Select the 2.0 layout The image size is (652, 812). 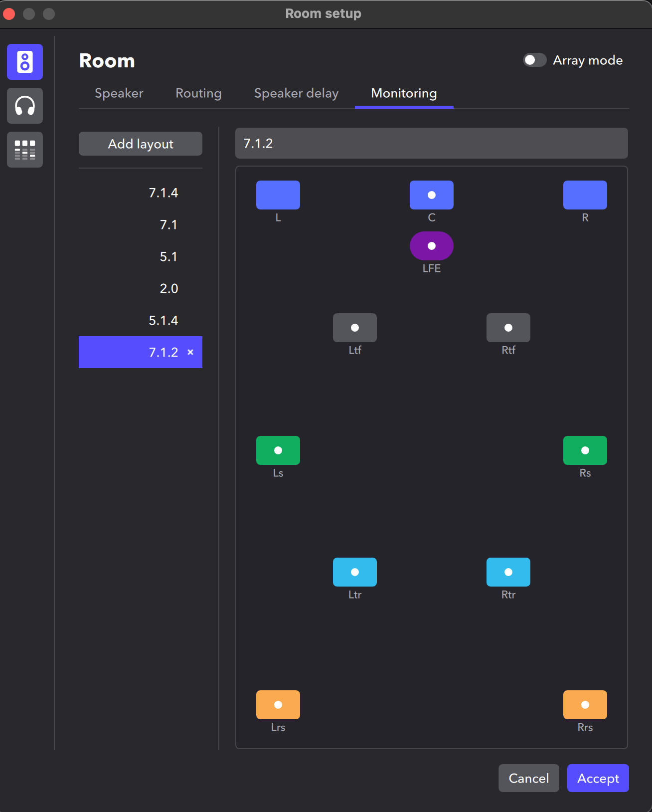[x=141, y=288]
